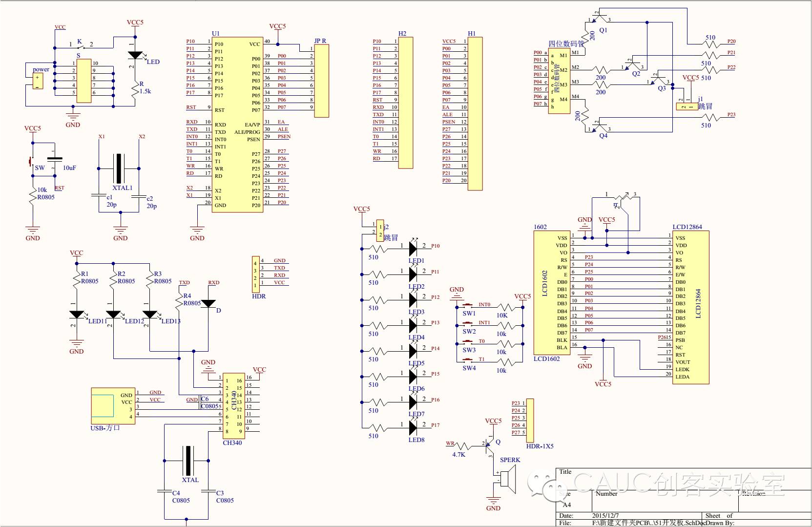Select capacitor c1 20p
812x527 pixels.
[x=99, y=196]
